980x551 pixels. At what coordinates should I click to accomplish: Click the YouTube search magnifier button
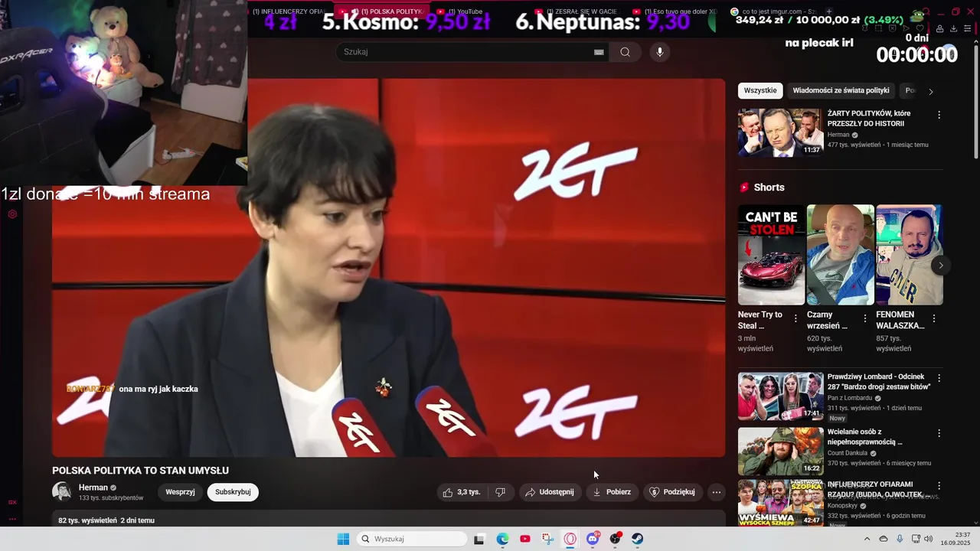626,52
